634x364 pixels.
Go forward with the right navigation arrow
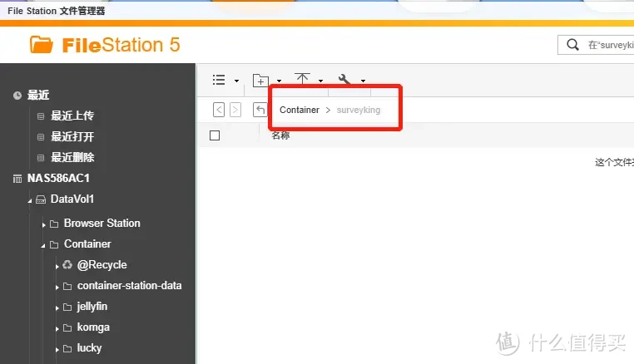[235, 110]
